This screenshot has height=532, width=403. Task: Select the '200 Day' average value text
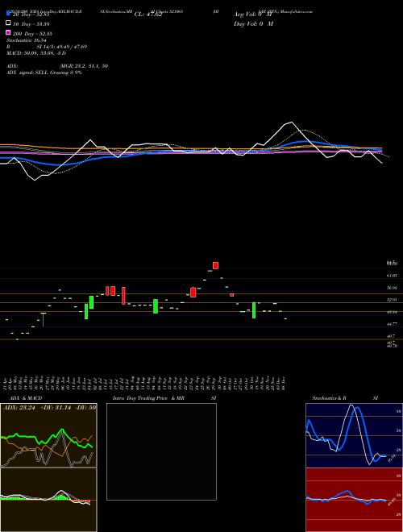click(x=32, y=34)
